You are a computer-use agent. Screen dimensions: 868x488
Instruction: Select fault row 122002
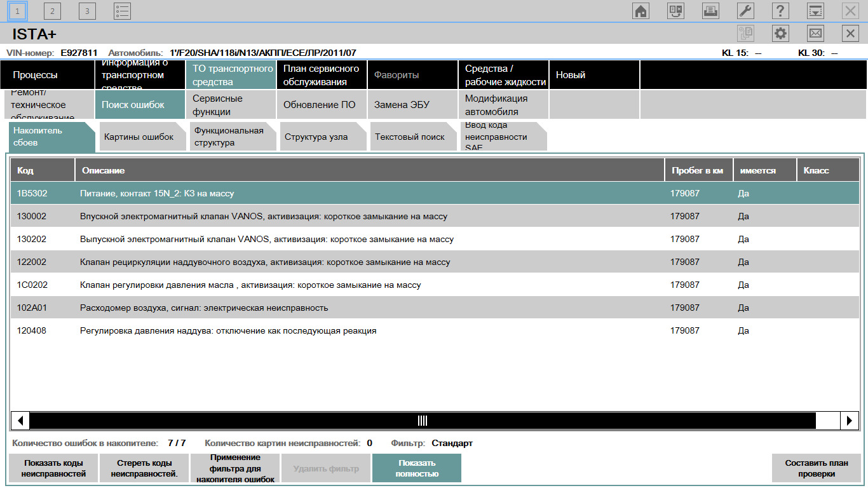(435, 262)
